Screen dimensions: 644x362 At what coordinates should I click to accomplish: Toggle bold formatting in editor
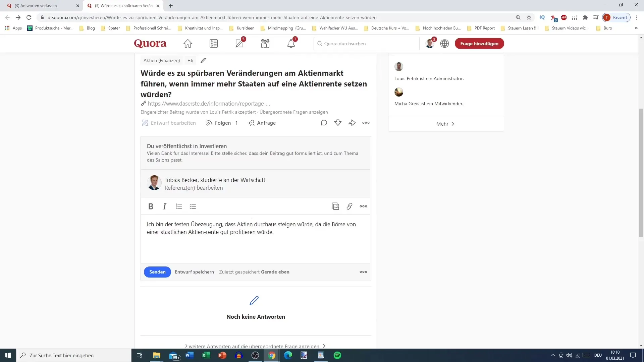point(151,206)
